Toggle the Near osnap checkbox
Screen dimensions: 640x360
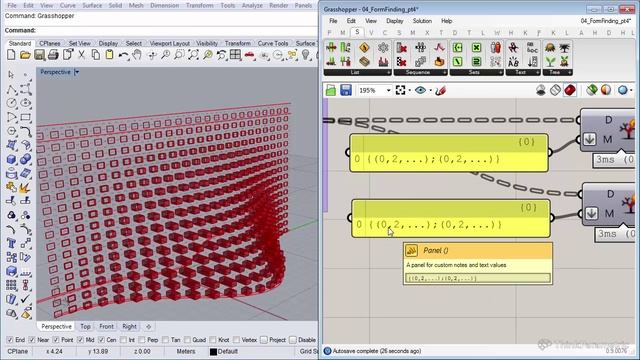point(32,340)
